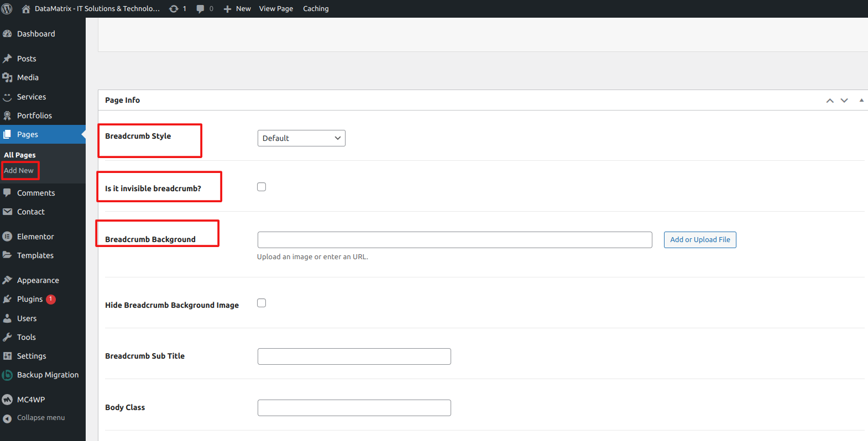Click Collapse menu text
868x441 pixels.
[41, 418]
